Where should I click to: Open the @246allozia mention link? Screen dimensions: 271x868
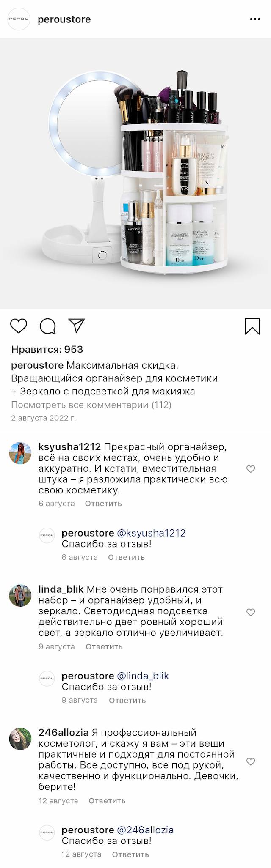(x=145, y=830)
